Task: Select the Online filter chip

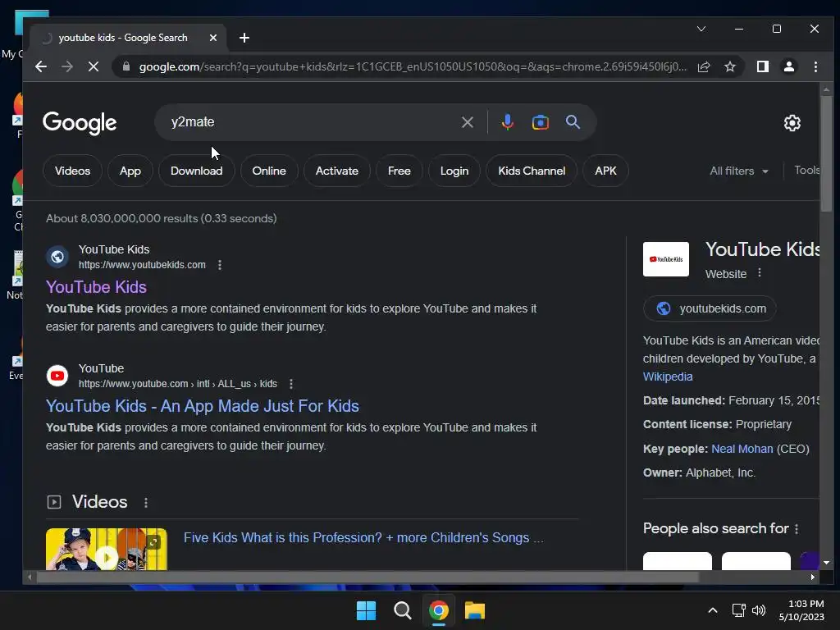Action: click(x=269, y=171)
